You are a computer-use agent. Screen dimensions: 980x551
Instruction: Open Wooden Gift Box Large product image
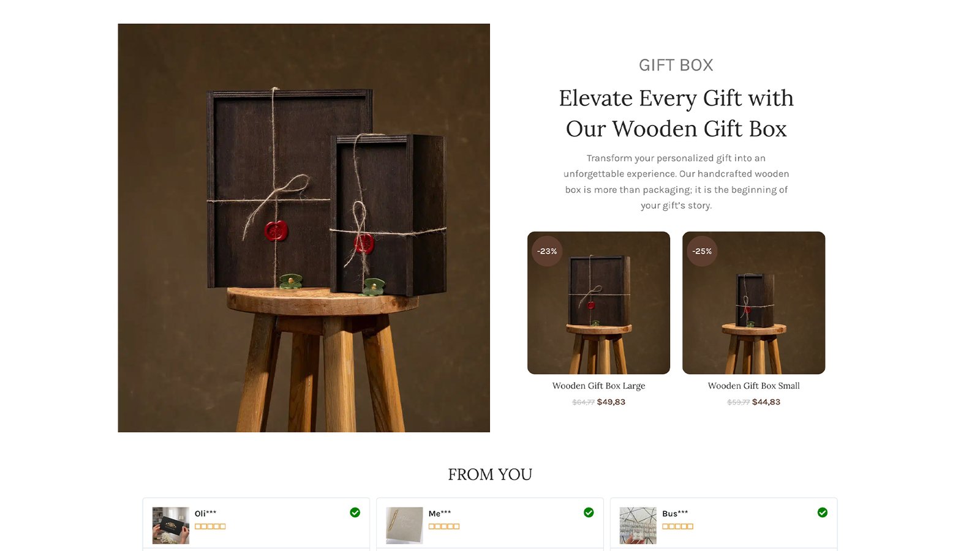pyautogui.click(x=598, y=302)
